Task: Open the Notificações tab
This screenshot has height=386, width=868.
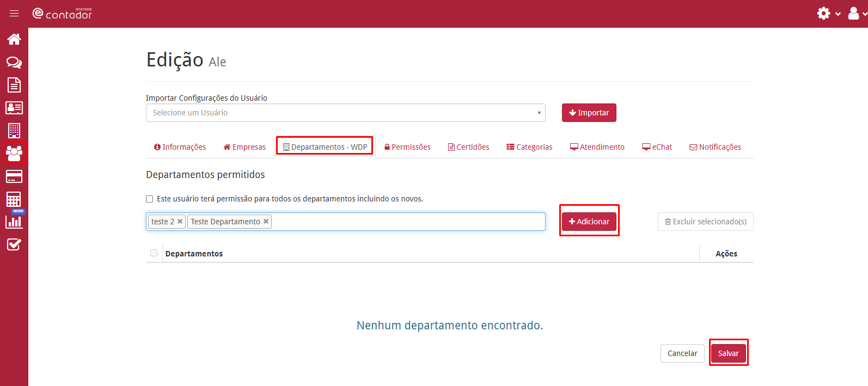Action: tap(715, 147)
